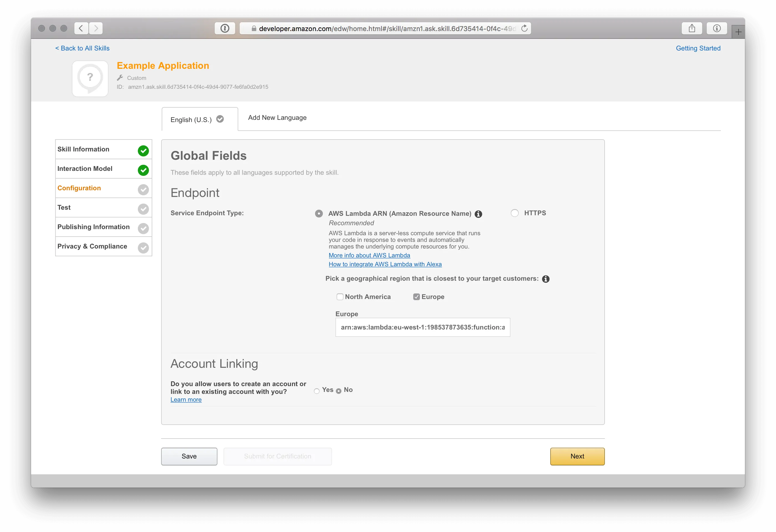Click the checkmark icon beside Interaction Model
The image size is (776, 532).
click(x=143, y=170)
